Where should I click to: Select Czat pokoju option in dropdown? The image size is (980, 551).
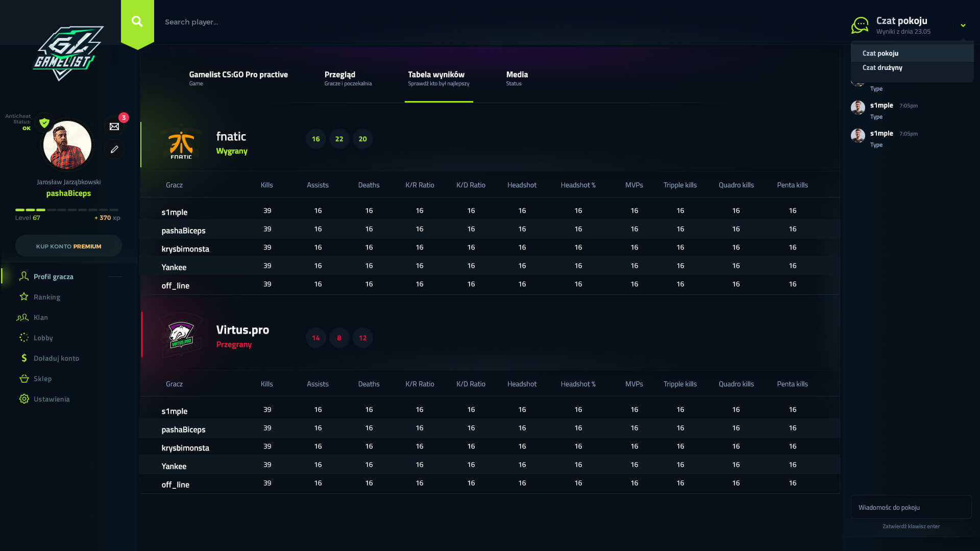click(x=880, y=53)
